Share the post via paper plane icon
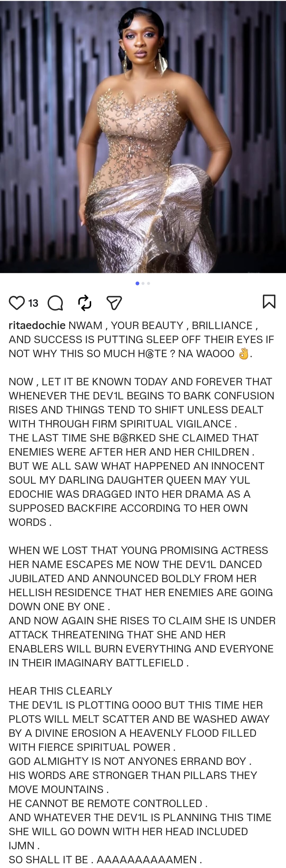The height and width of the screenshot is (868, 286). click(114, 303)
